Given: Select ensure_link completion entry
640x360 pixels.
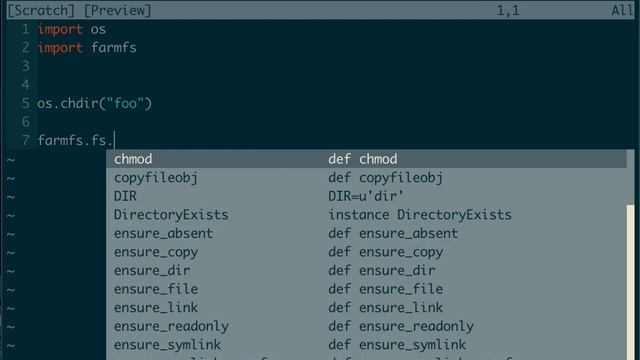Looking at the screenshot, I should point(156,308).
